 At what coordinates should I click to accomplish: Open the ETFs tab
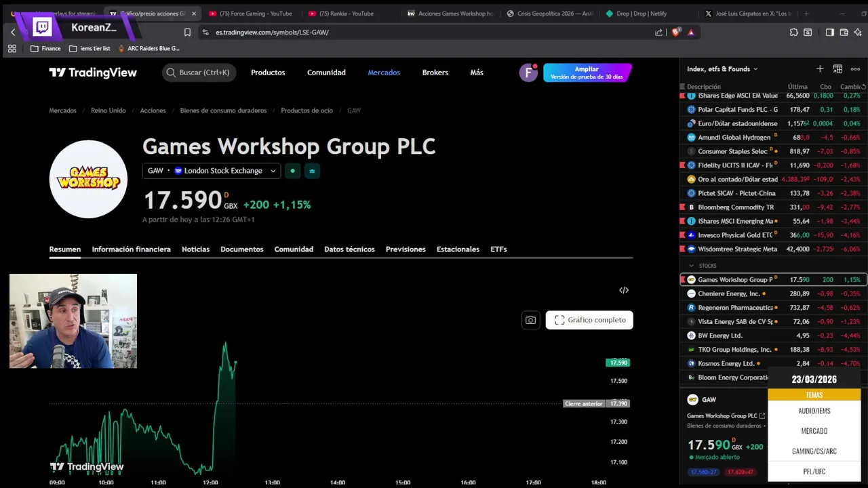498,249
